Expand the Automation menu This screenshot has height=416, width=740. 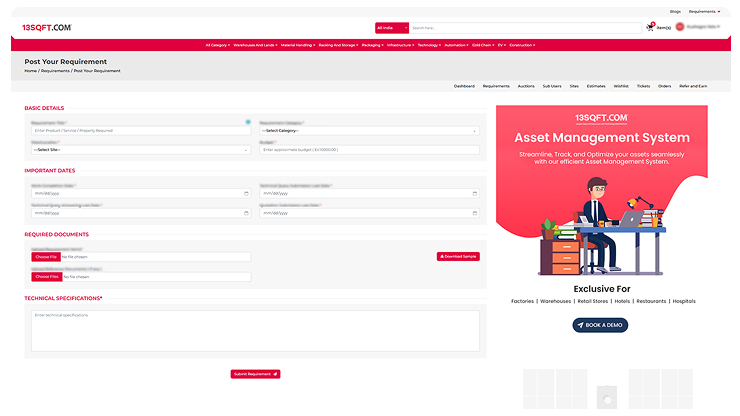tap(456, 45)
